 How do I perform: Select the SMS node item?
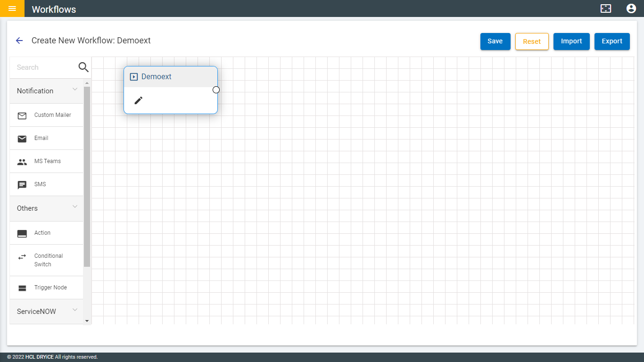point(40,184)
